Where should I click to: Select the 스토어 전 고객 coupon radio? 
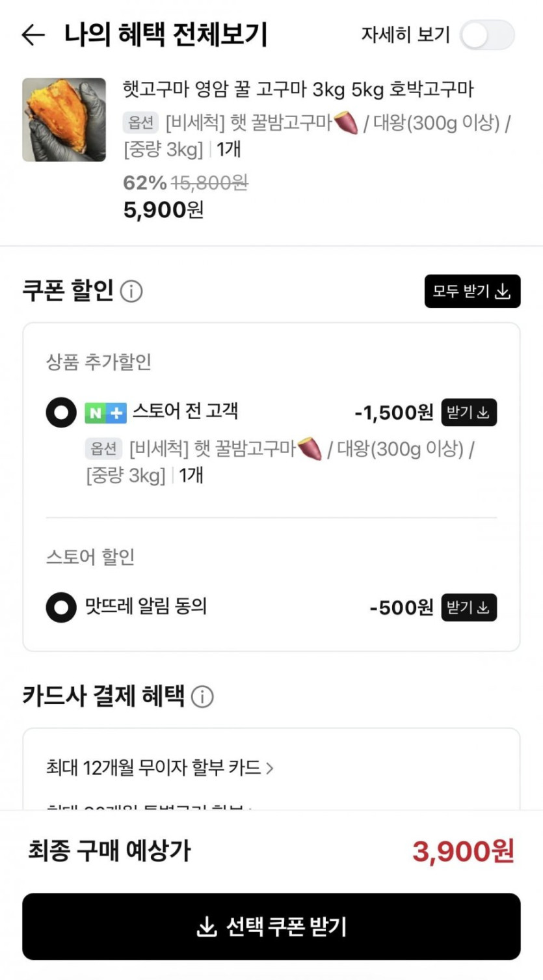[x=61, y=413]
